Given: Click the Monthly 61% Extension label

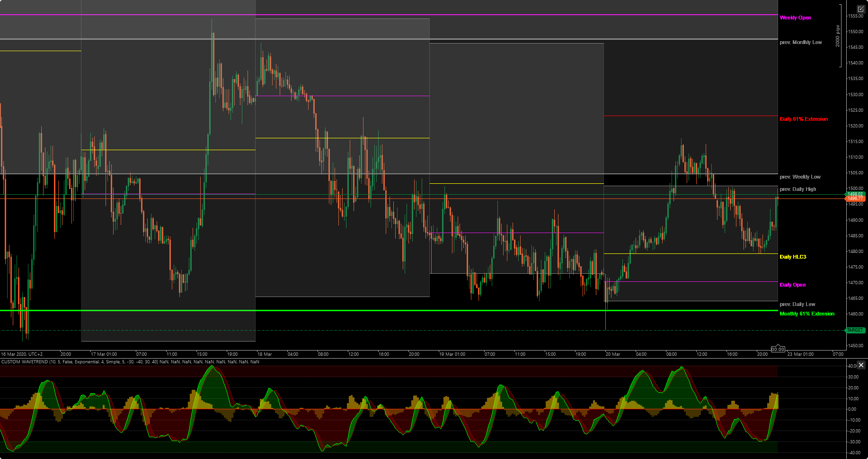Looking at the screenshot, I should click(x=807, y=314).
